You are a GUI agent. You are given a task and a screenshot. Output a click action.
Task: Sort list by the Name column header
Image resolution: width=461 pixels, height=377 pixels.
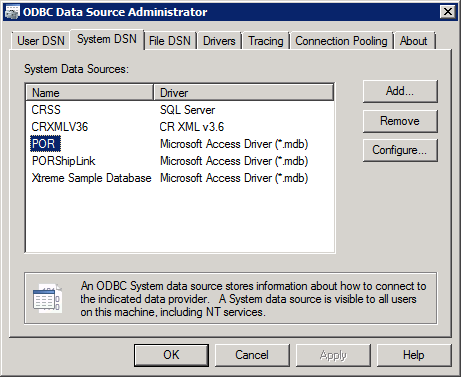coord(89,93)
